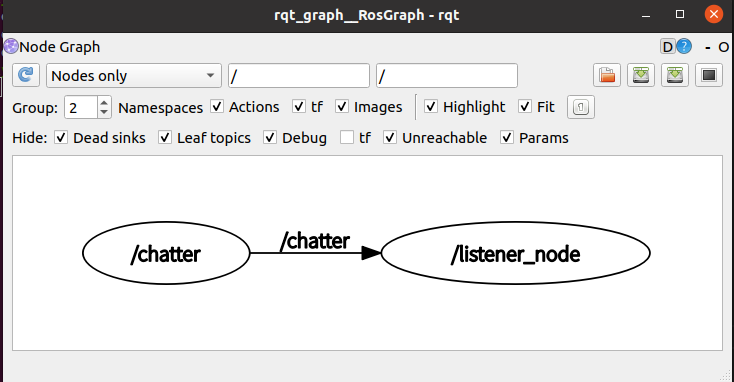Click the D dock toggle button
Screen dimensions: 734x382
pos(668,47)
